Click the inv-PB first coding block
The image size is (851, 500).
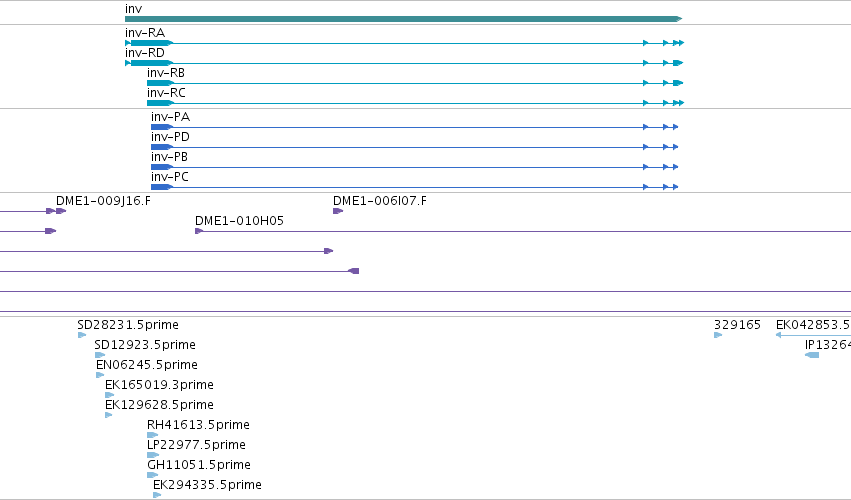pyautogui.click(x=162, y=167)
